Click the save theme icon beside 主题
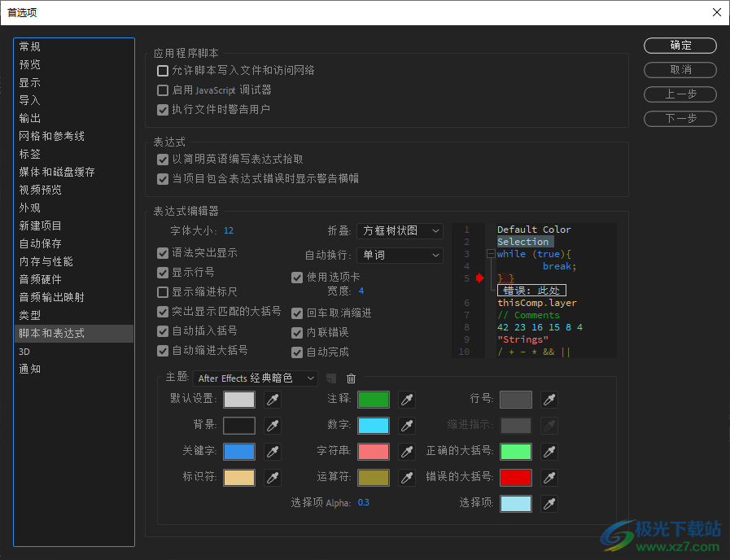The height and width of the screenshot is (560, 730). click(331, 378)
